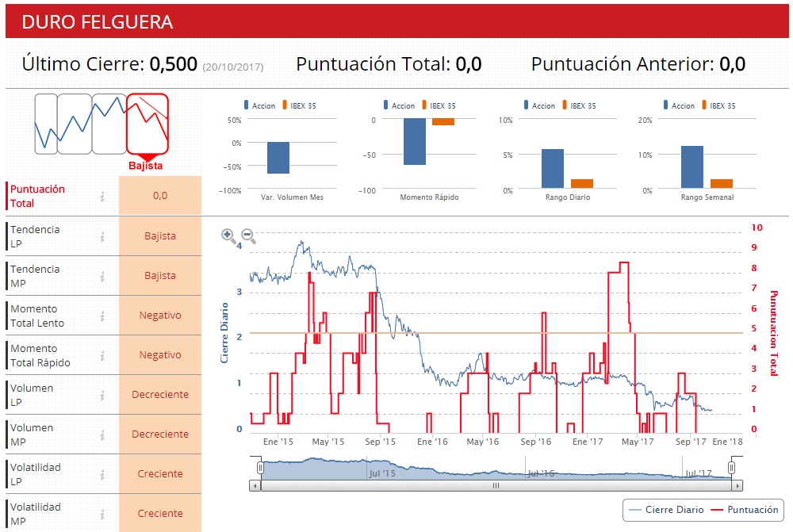This screenshot has height=532, width=793.
Task: Click Bajista value of Tendencia LP
Action: click(160, 236)
